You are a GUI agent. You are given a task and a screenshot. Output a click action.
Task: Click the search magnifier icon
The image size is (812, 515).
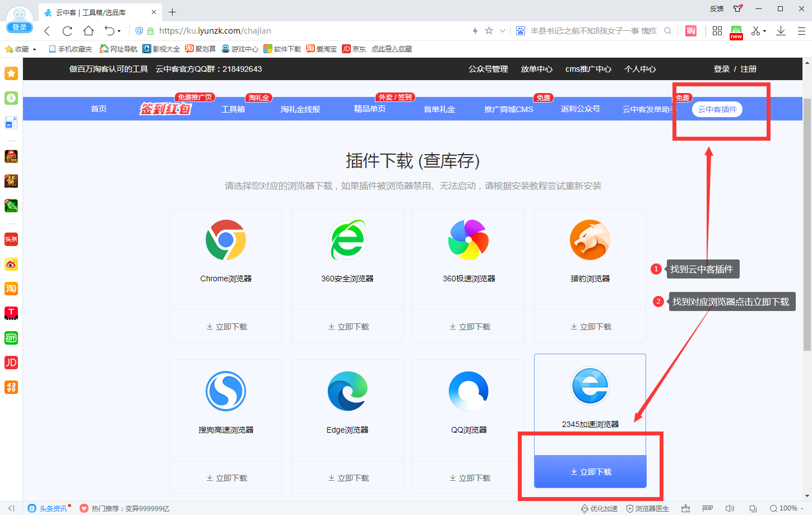pos(667,31)
